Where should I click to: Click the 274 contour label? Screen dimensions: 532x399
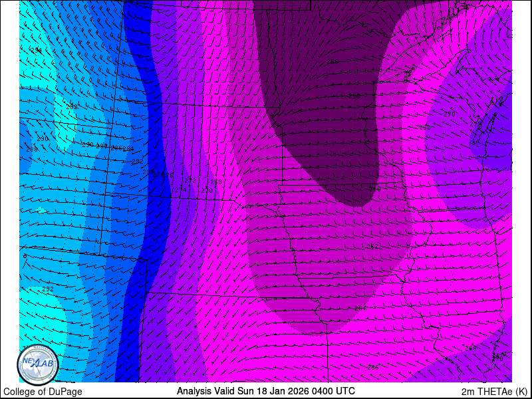[181, 190]
